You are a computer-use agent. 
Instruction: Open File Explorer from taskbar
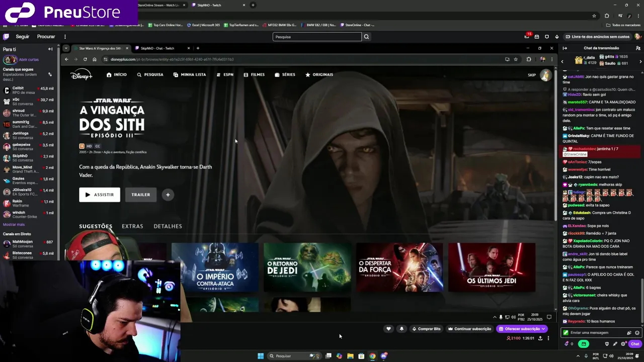pos(350,356)
